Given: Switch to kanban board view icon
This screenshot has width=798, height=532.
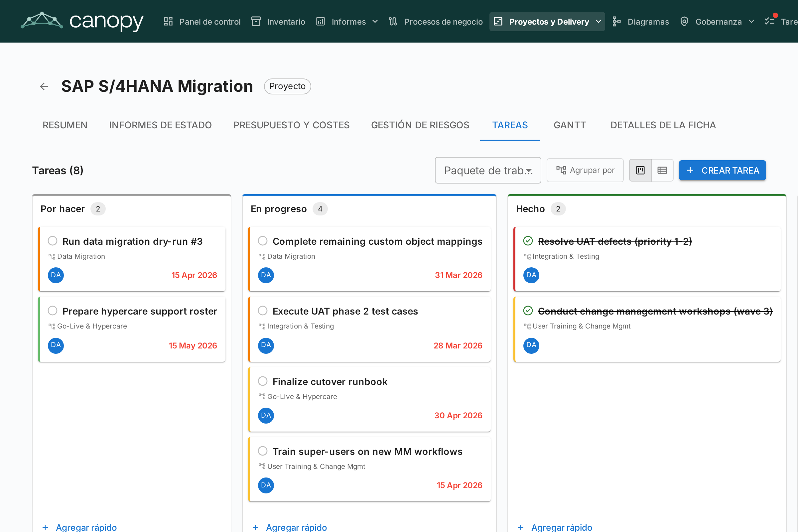Looking at the screenshot, I should 640,170.
